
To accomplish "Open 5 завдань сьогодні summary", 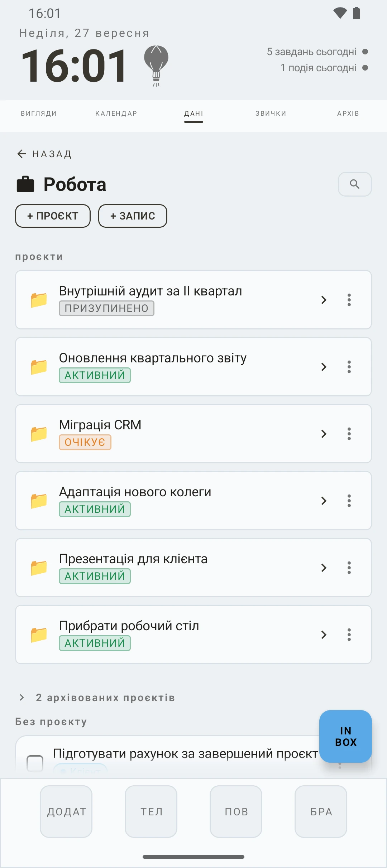I will [317, 52].
